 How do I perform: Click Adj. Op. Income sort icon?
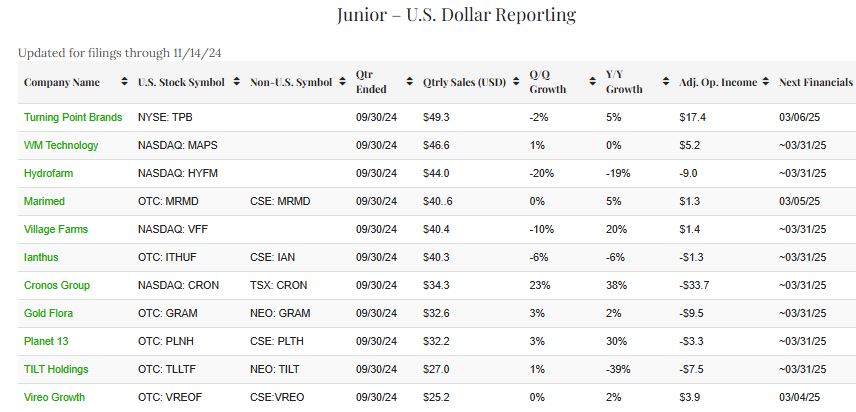pos(766,81)
